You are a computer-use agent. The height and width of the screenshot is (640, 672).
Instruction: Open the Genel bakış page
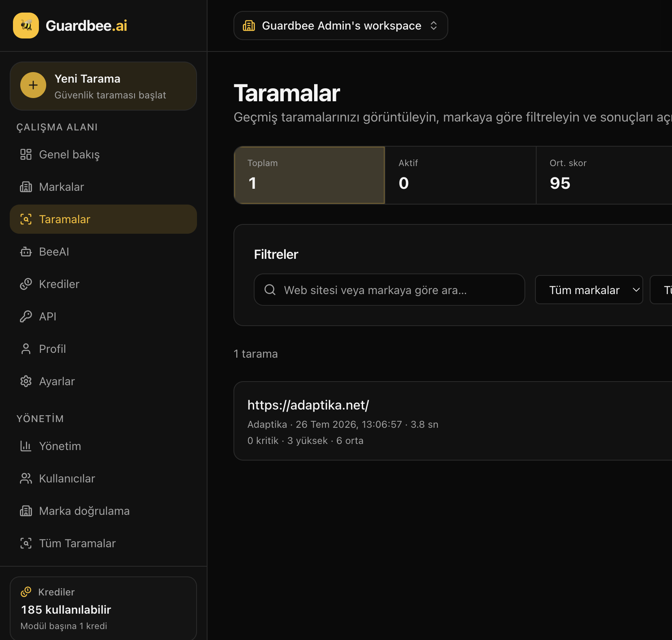pos(103,154)
